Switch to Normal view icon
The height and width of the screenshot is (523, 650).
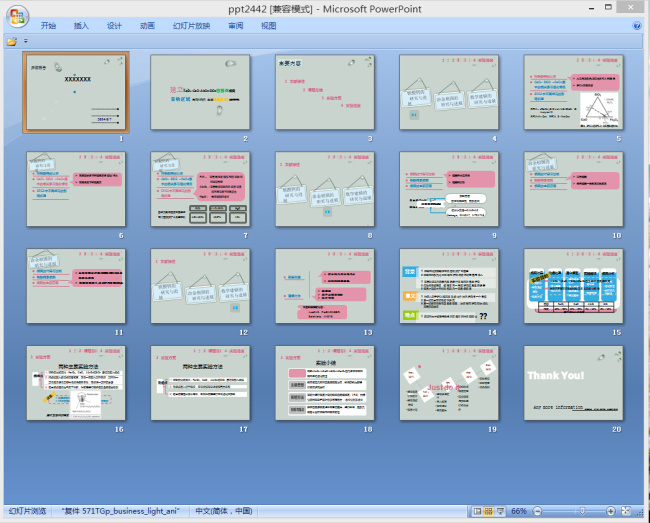[477, 511]
